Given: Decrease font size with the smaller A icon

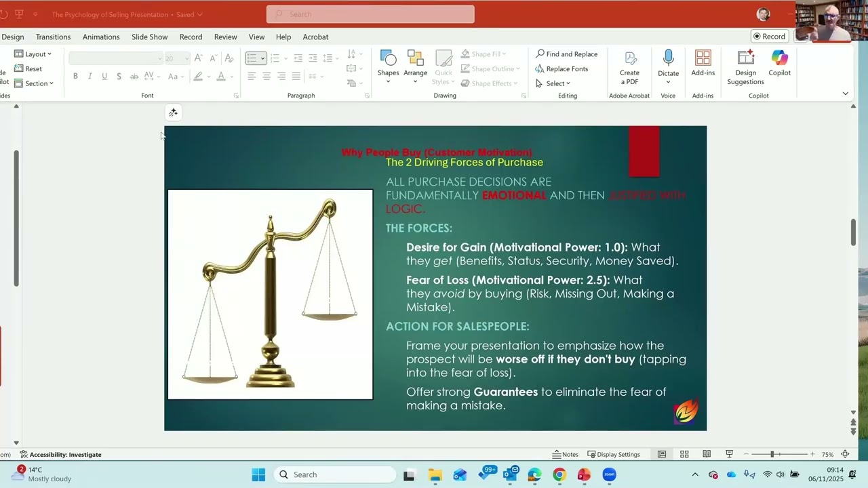Looking at the screenshot, I should [x=212, y=58].
